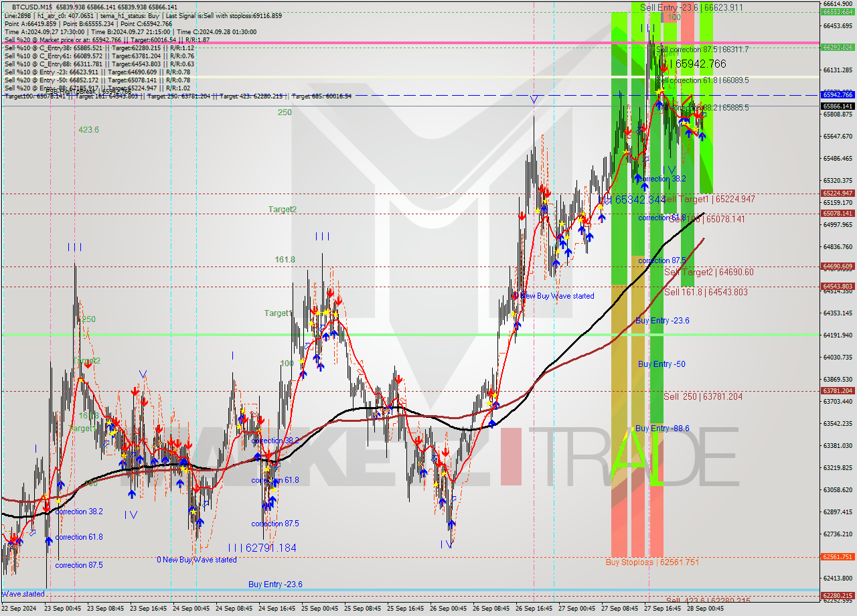This screenshot has height=616, width=857.
Task: Select the 'Sell 161.8 | 64543.803' label
Action: point(706,292)
